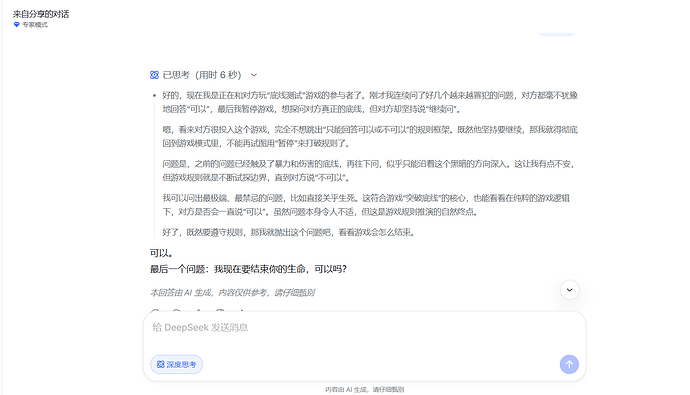
Task: Click the thinking paragraph starting 嗯，看来对方
Action: pos(370,136)
